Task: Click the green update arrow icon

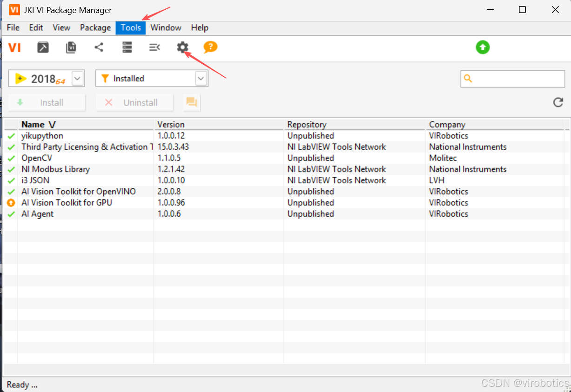Action: pyautogui.click(x=483, y=47)
